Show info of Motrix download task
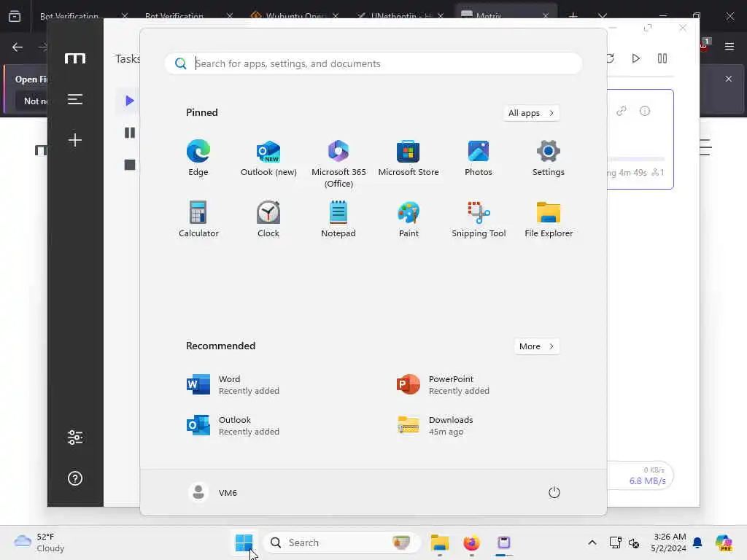747x560 pixels. pyautogui.click(x=645, y=111)
